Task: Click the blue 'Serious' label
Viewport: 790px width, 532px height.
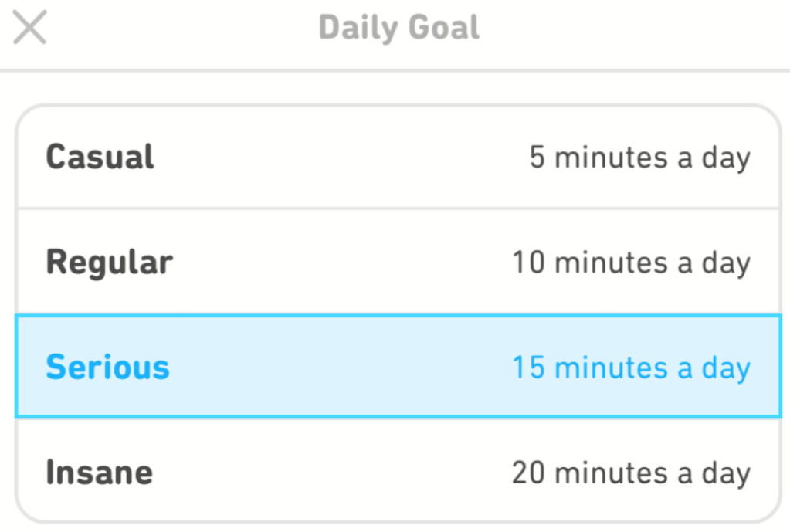Action: (x=107, y=367)
